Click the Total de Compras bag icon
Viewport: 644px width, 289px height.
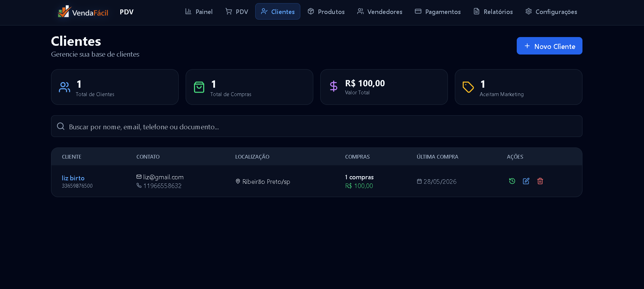click(199, 87)
